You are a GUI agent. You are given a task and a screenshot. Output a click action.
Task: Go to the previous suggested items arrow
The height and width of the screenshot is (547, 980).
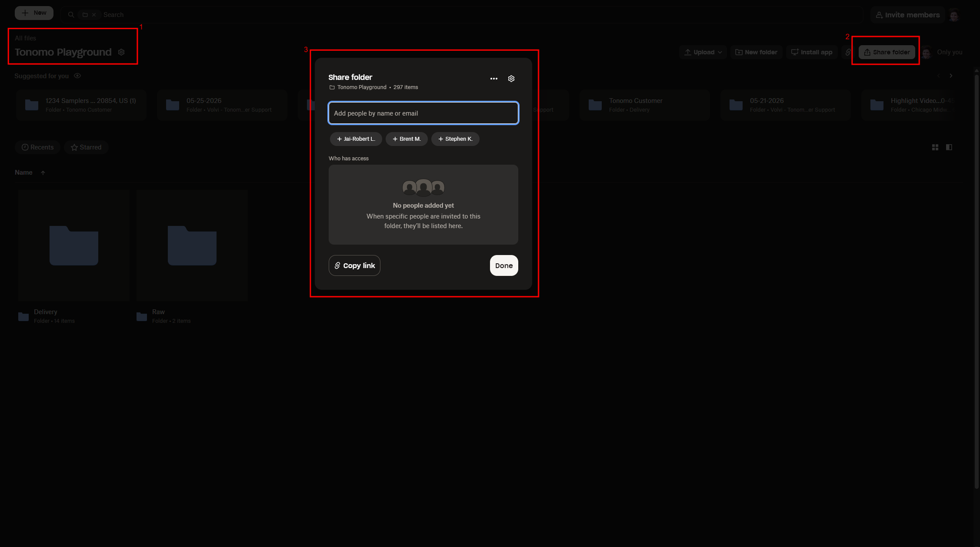(x=939, y=76)
